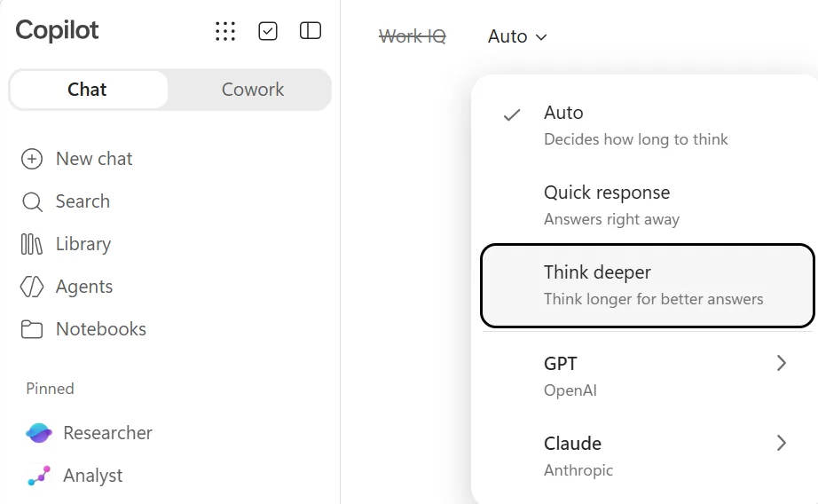The height and width of the screenshot is (504, 818).
Task: Open Search in the sidebar
Action: (66, 201)
